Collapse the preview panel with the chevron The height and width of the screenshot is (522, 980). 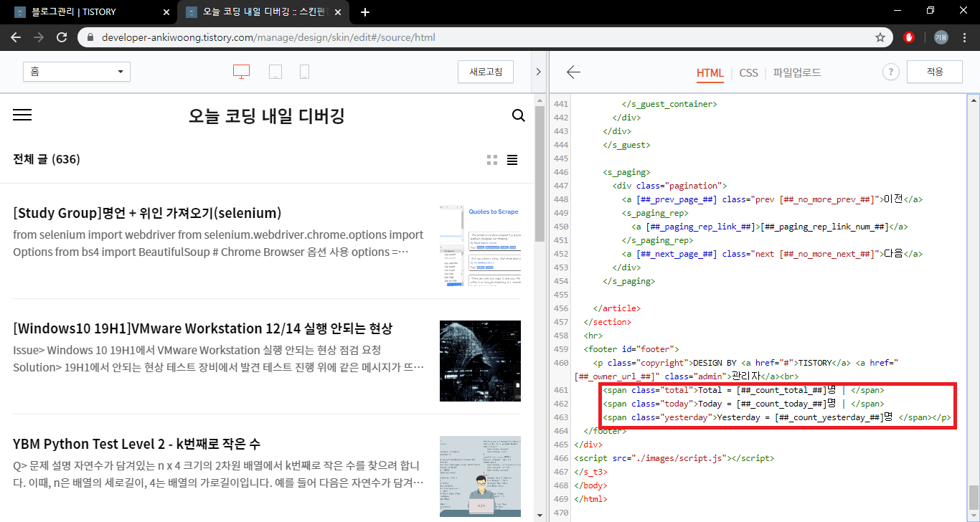pyautogui.click(x=539, y=72)
